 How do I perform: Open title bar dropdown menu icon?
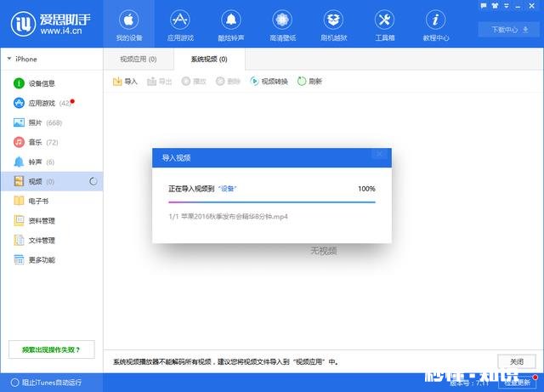(x=507, y=6)
